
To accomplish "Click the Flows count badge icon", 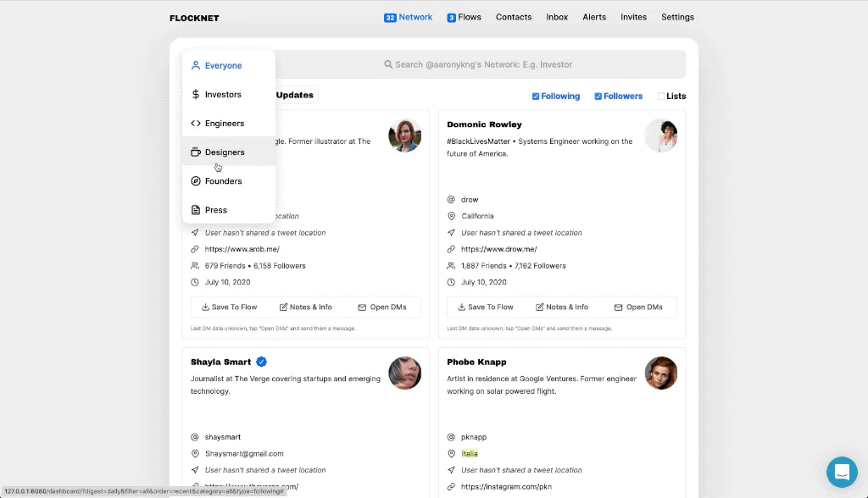I will coord(452,18).
